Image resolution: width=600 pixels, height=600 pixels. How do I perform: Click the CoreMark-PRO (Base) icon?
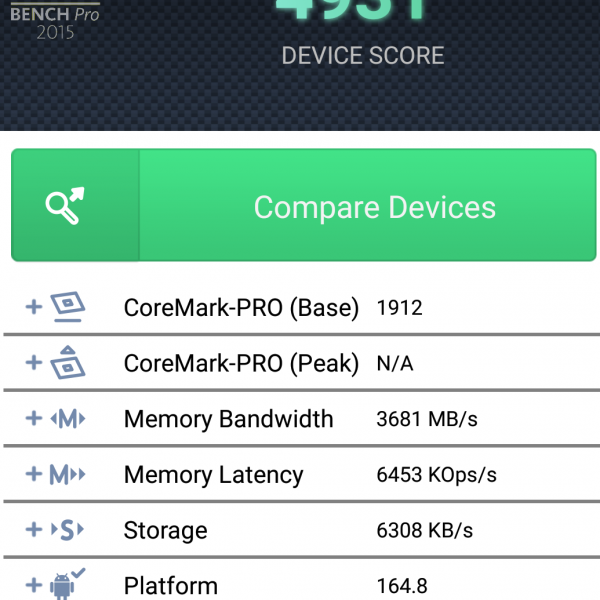point(68,307)
